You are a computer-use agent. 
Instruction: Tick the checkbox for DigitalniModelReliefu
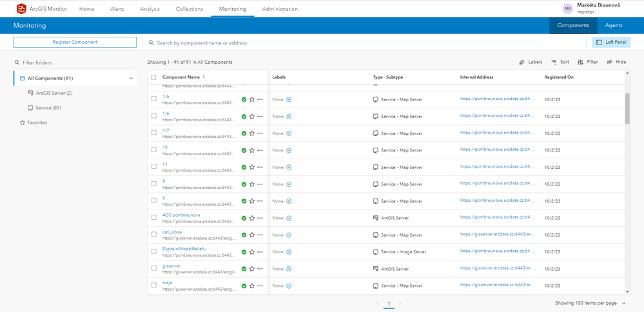coord(154,251)
